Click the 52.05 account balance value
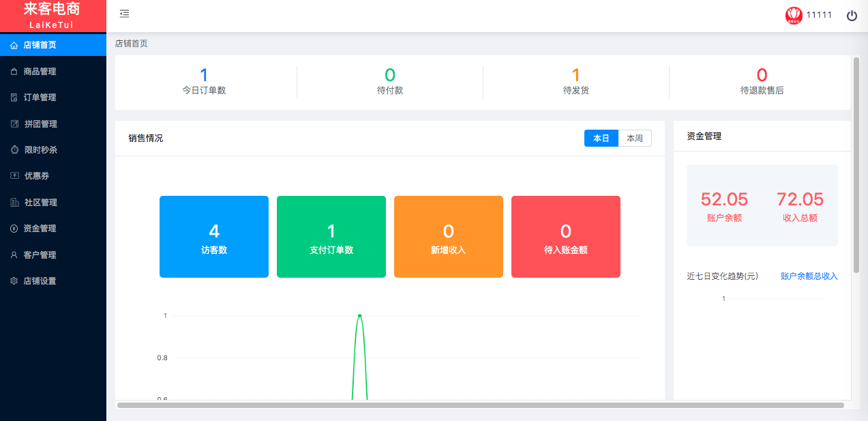 pyautogui.click(x=724, y=199)
